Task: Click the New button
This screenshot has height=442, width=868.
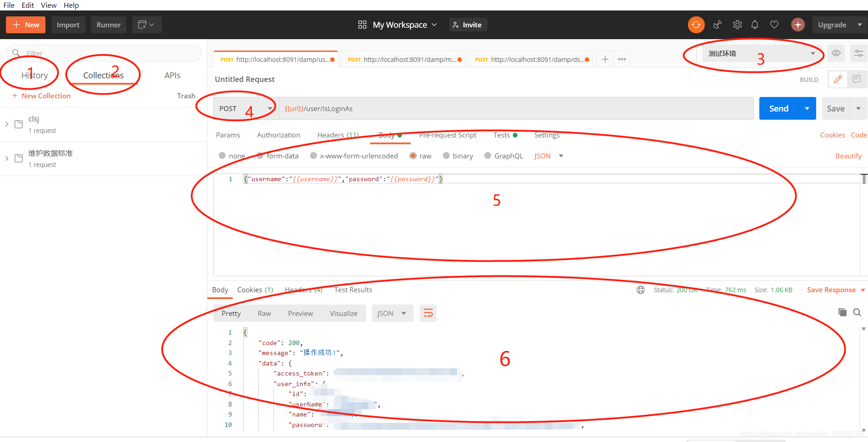Action: (26, 25)
